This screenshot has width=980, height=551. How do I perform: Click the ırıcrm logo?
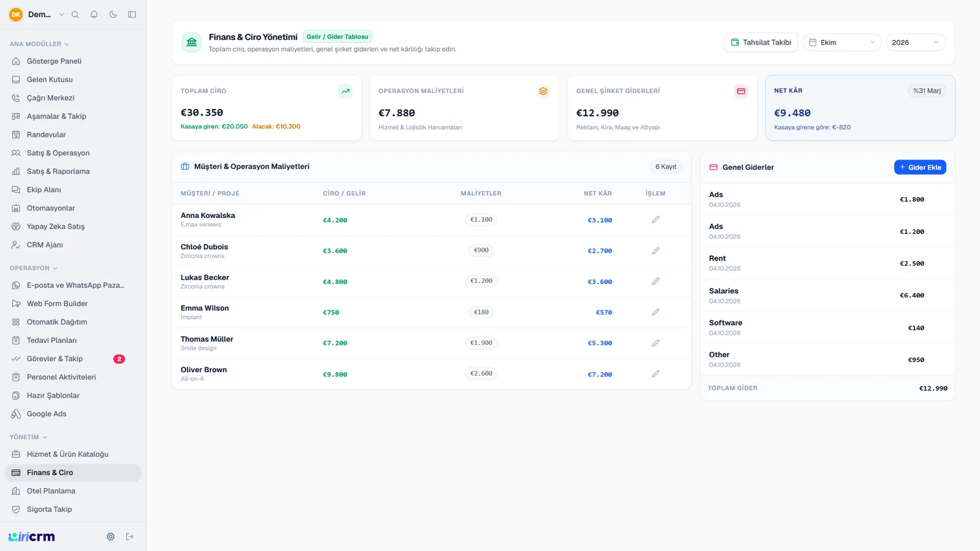[x=31, y=537]
